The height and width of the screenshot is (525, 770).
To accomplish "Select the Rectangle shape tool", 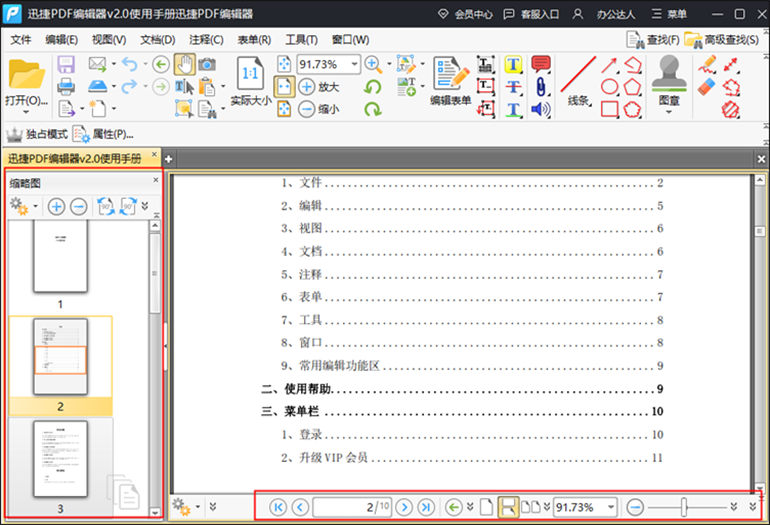I will pos(609,109).
